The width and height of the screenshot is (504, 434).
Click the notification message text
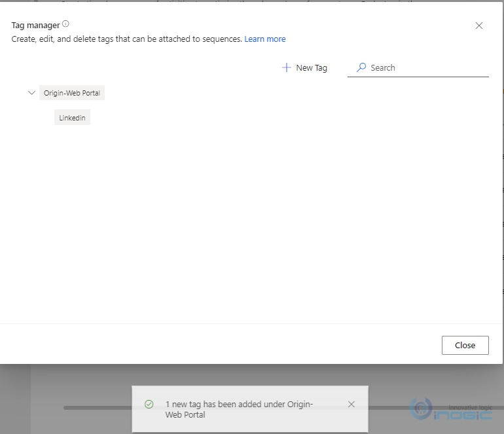[x=239, y=409]
